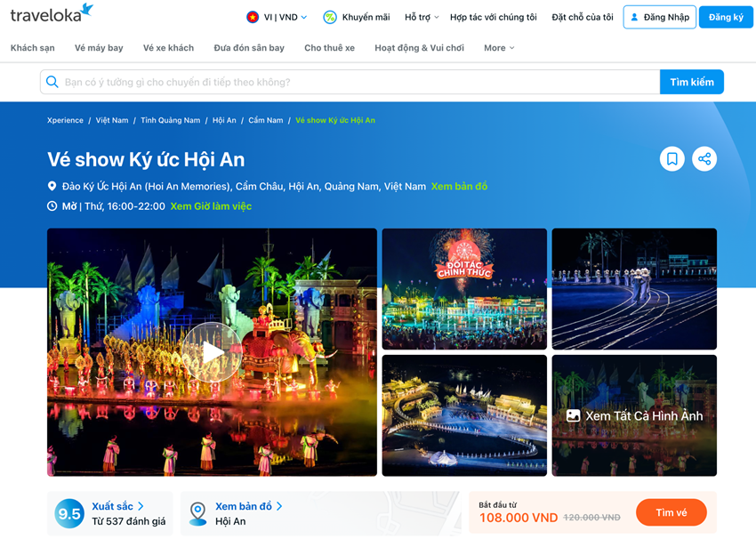Click the chevron next to Xem bản đồ card

[279, 506]
